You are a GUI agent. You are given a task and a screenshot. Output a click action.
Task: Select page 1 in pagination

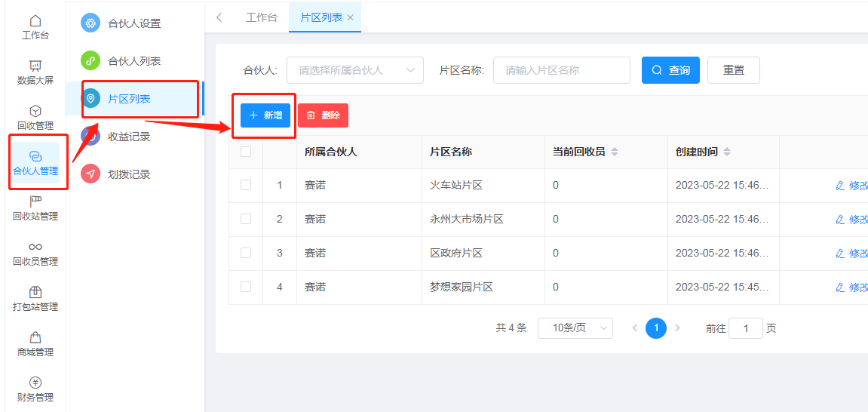tap(656, 327)
